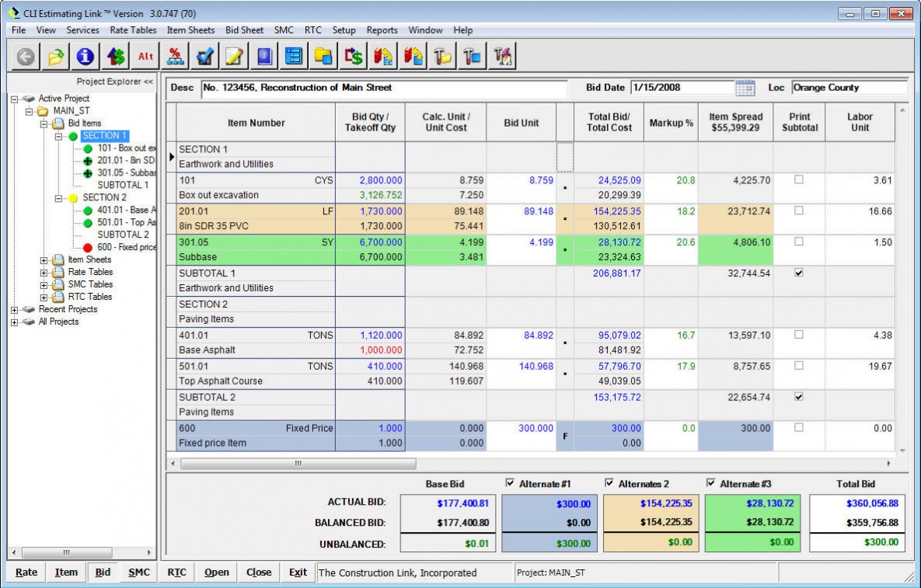Click the yellow folder with blue square icon

pyautogui.click(x=323, y=57)
